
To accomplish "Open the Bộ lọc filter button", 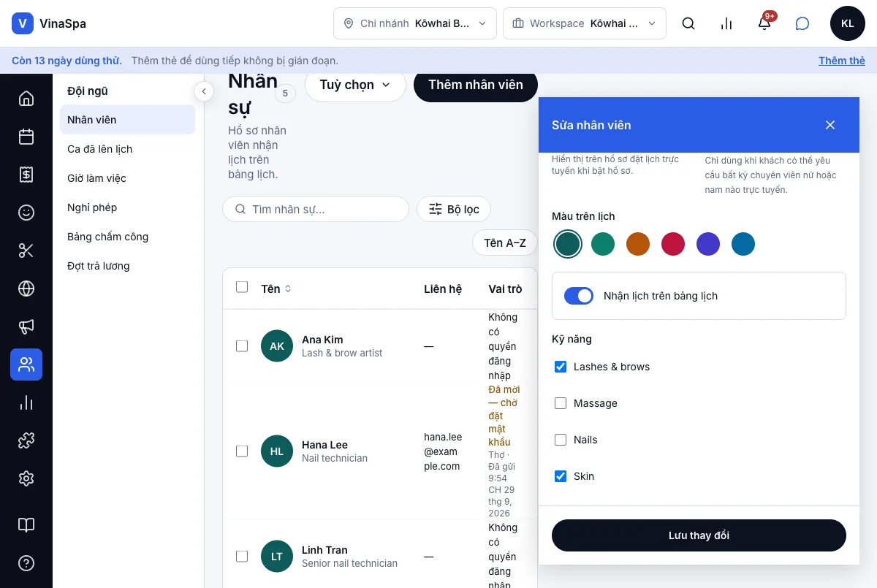I will [454, 209].
